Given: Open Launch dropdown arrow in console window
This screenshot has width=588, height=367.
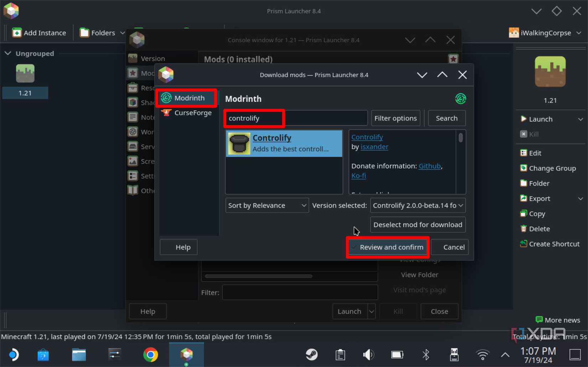Looking at the screenshot, I should pos(371,311).
